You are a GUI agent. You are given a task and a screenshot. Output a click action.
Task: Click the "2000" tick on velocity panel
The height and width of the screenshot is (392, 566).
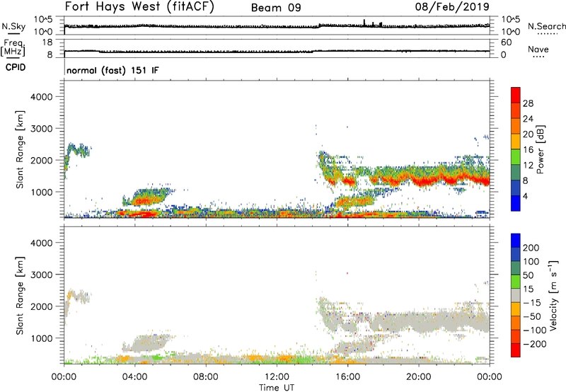[41, 306]
